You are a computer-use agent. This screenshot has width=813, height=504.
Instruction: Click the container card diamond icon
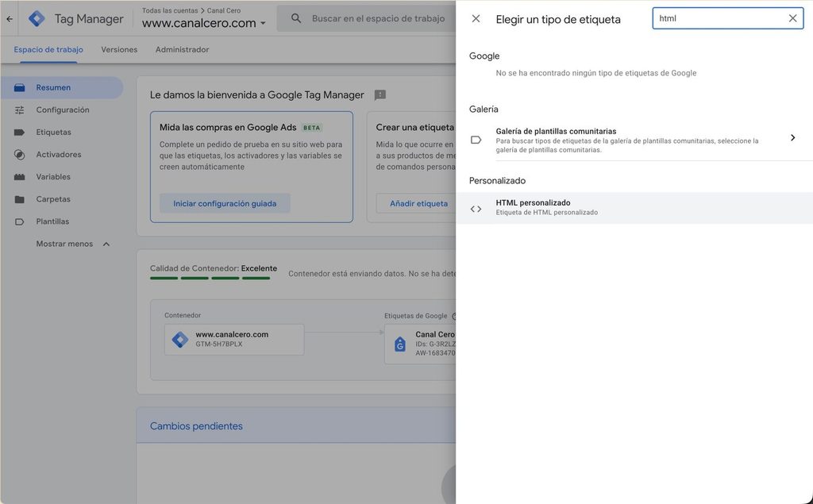pos(180,340)
